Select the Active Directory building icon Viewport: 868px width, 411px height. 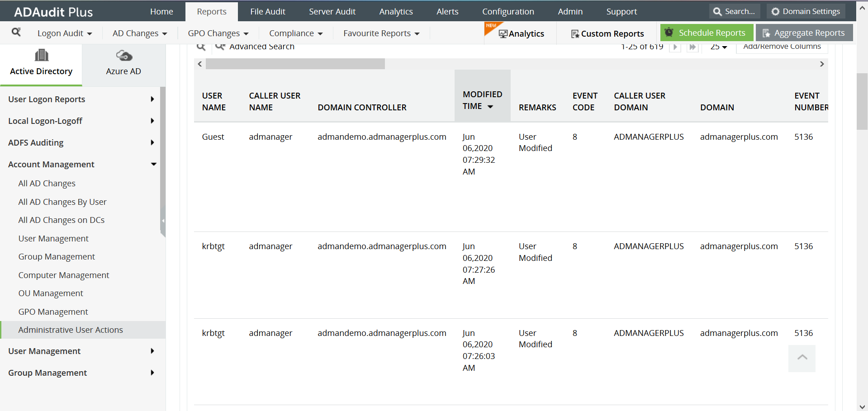[x=41, y=55]
